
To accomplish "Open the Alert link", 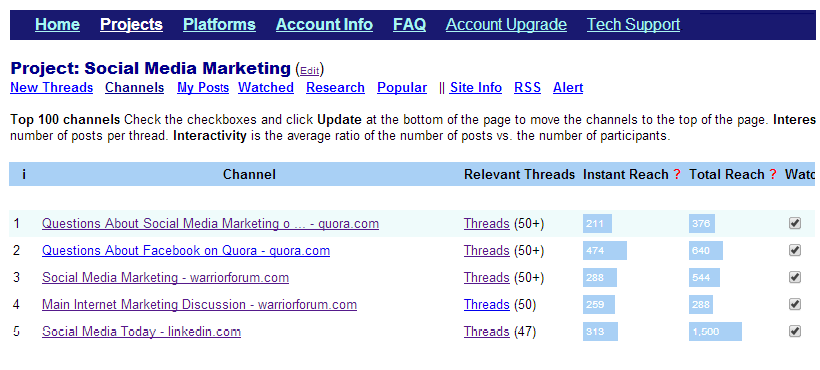I will tap(568, 88).
